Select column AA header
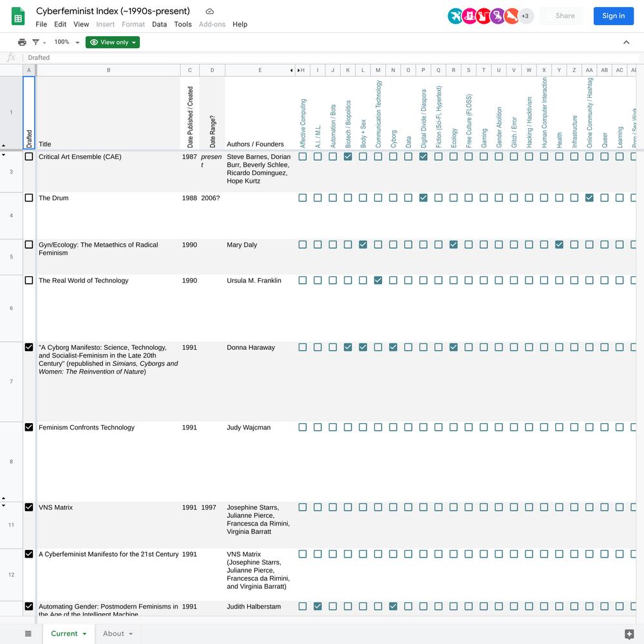 pos(589,70)
